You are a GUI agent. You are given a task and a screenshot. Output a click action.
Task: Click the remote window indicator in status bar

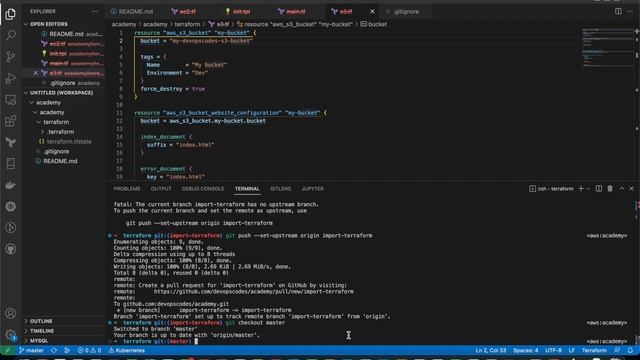pyautogui.click(x=7, y=350)
